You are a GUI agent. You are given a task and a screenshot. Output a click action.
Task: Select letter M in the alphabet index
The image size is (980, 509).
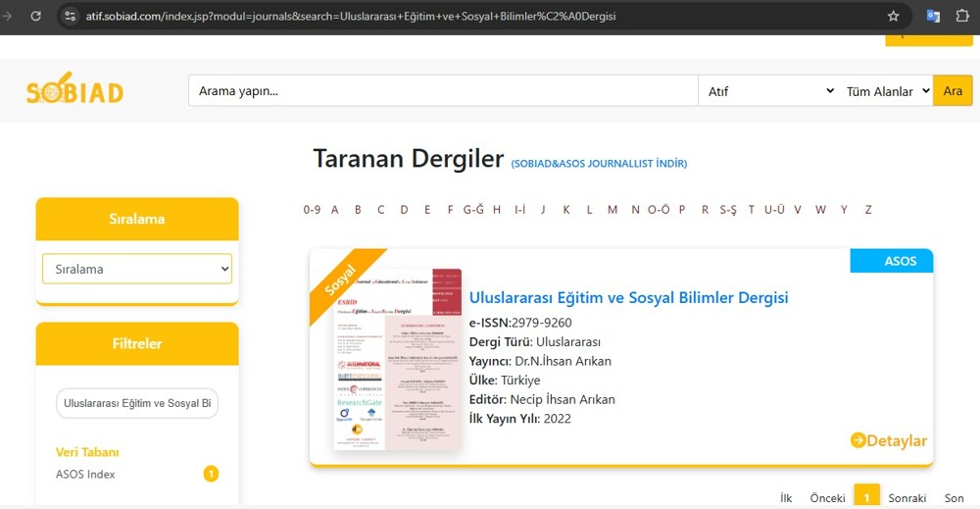[612, 209]
